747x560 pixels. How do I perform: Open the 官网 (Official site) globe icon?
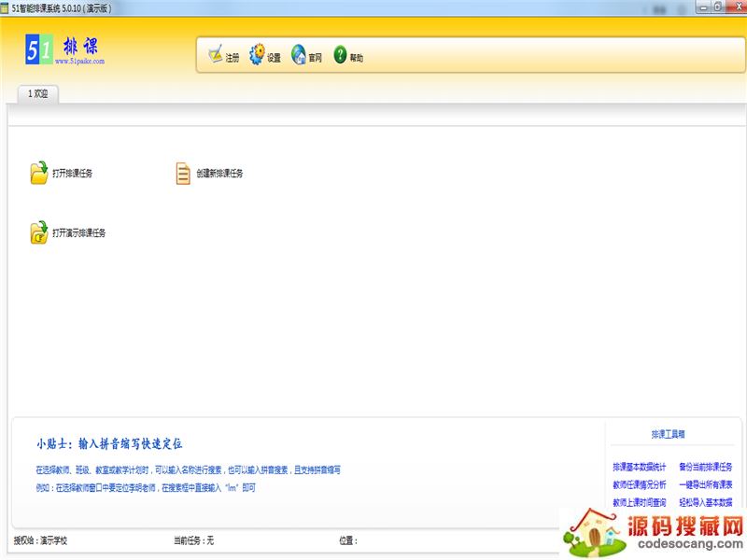pos(299,55)
